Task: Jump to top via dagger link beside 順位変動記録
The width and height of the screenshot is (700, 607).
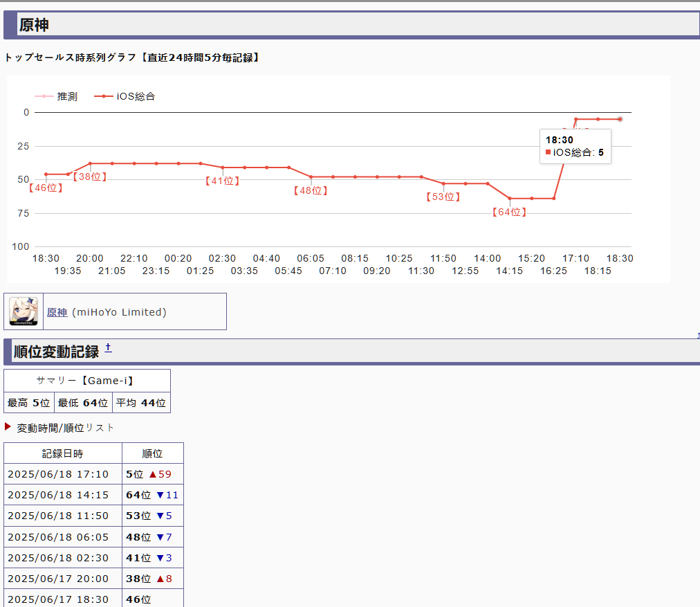Action: pyautogui.click(x=108, y=348)
